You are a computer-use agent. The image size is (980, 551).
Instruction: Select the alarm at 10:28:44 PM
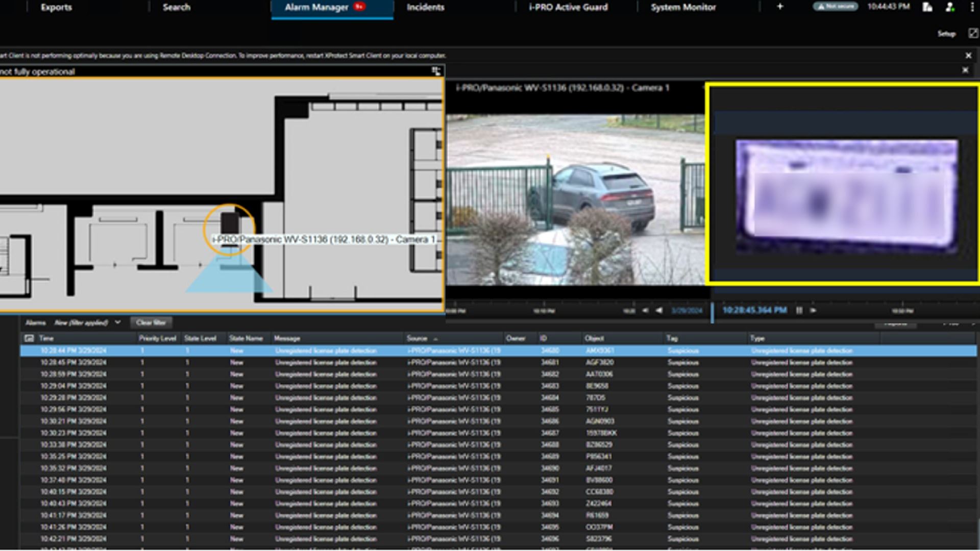(x=499, y=351)
